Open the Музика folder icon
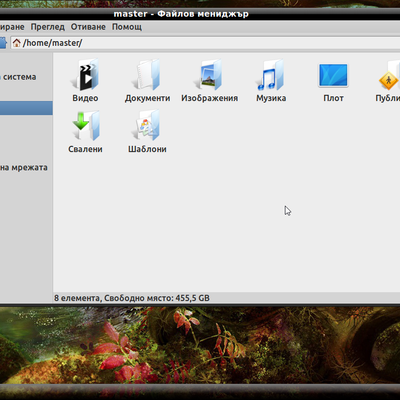The image size is (400, 400). coord(271,75)
